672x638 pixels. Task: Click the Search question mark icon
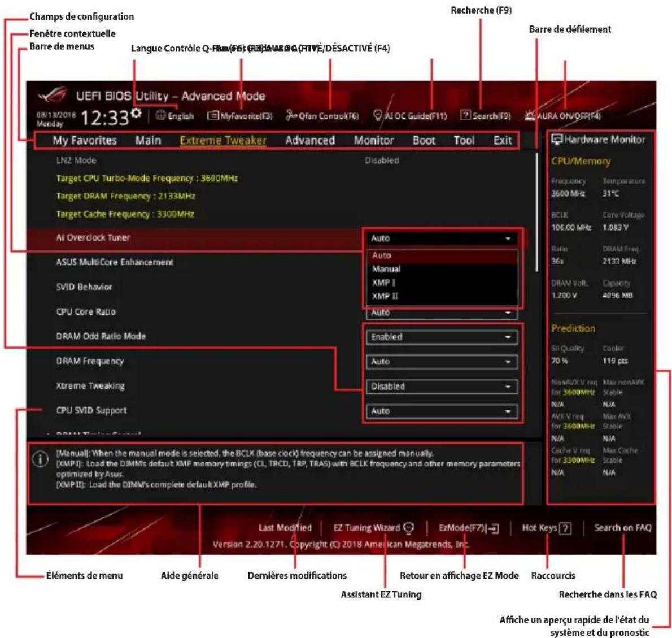click(x=465, y=115)
